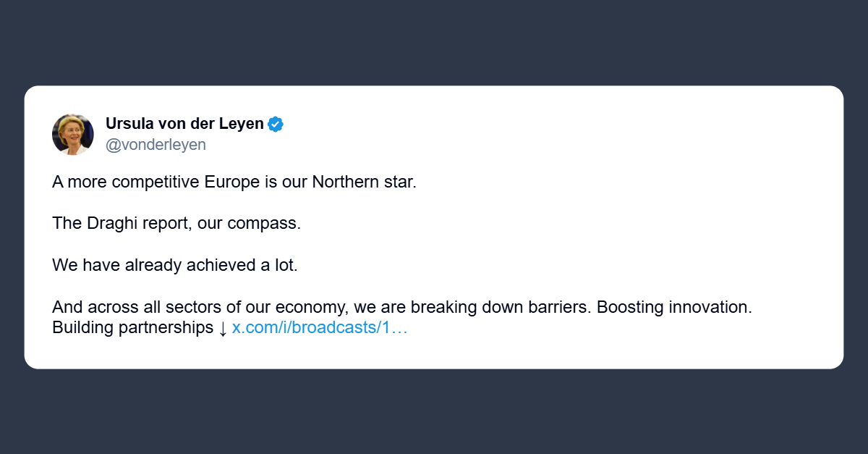Click the sentence about a competitive Europe

click(234, 181)
